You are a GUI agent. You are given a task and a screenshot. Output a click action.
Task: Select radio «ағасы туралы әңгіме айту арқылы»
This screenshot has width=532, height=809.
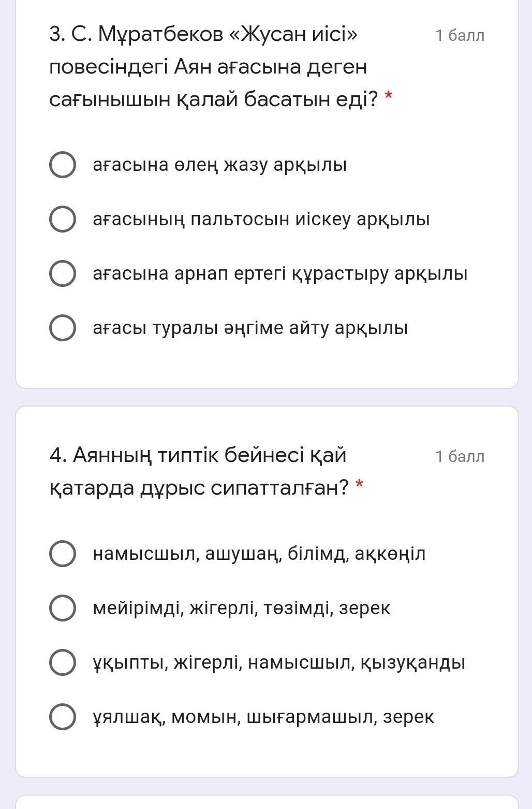click(x=63, y=328)
